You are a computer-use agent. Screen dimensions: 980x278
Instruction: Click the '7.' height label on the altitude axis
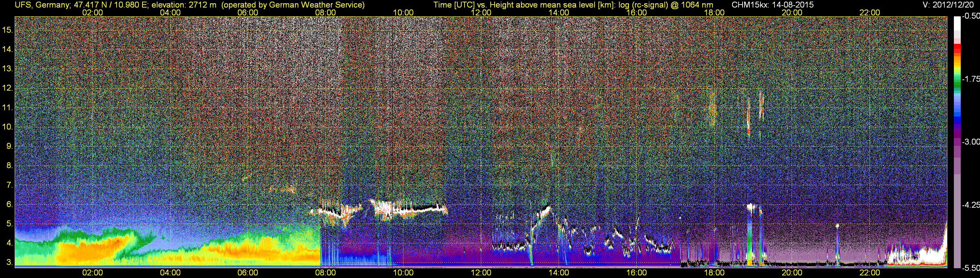9,185
